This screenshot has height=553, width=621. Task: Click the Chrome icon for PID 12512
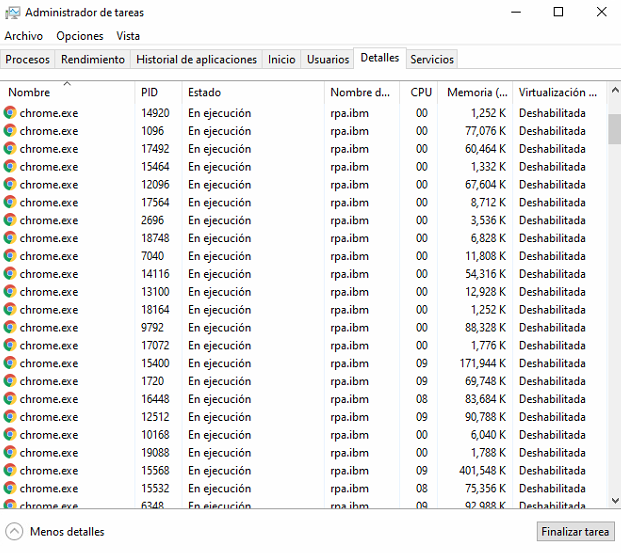coord(10,417)
